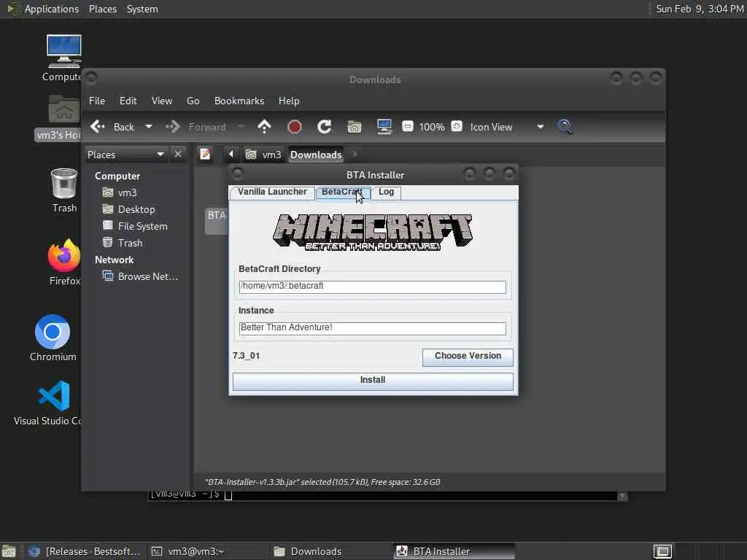Open the Help menu

289,101
